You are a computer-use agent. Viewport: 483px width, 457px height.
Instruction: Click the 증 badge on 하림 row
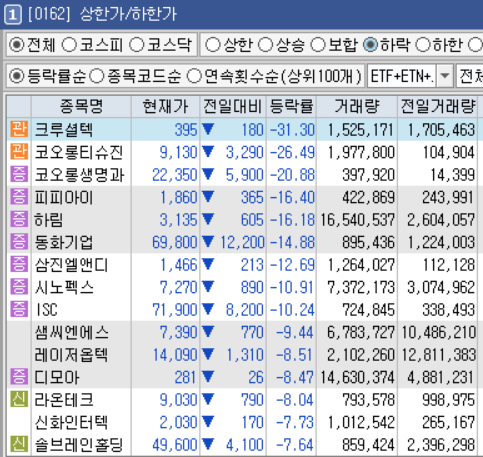[x=19, y=220]
